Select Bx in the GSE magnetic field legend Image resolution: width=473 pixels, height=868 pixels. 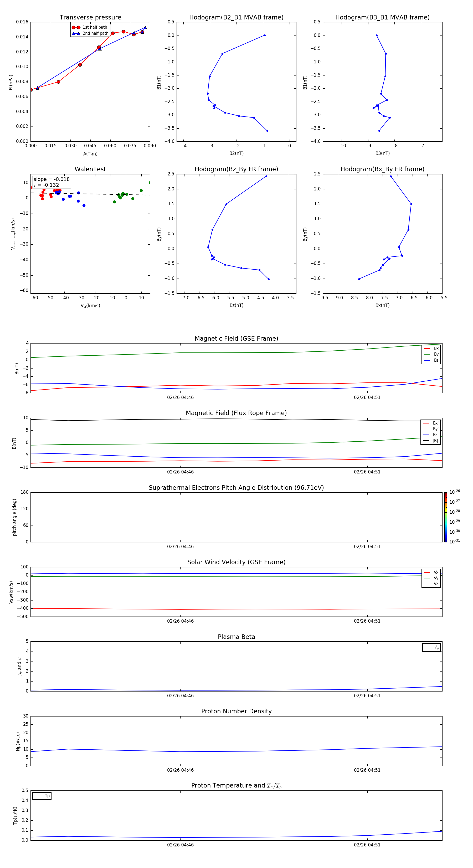[431, 349]
